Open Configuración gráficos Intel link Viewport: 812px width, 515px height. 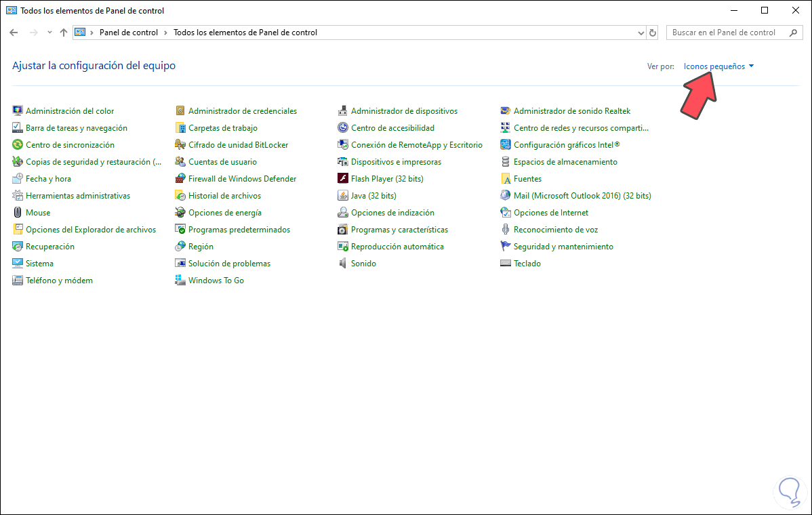point(567,145)
